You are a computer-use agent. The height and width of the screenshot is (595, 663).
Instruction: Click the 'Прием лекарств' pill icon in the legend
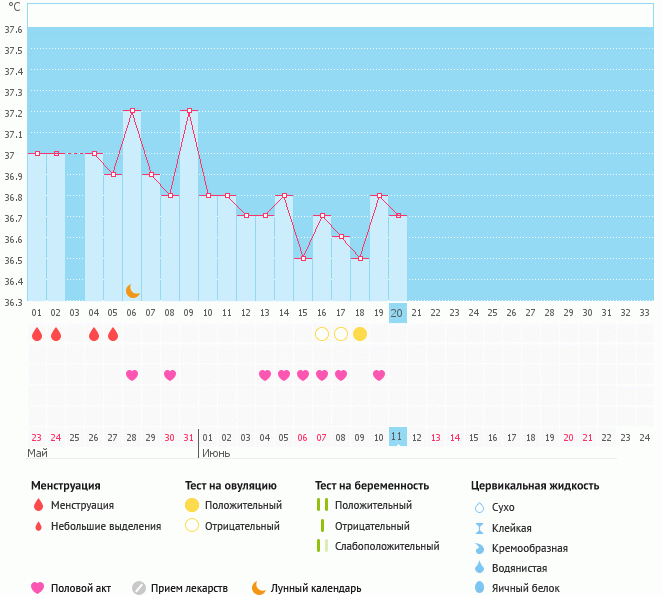(139, 588)
